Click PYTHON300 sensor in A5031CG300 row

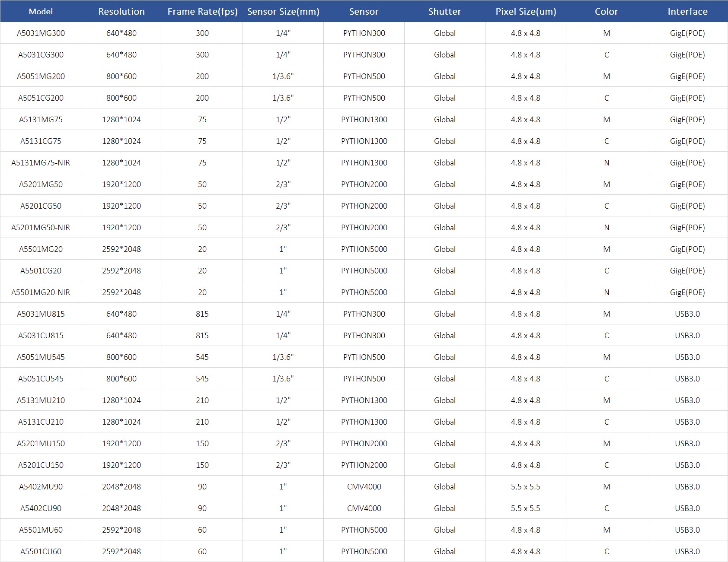(364, 55)
